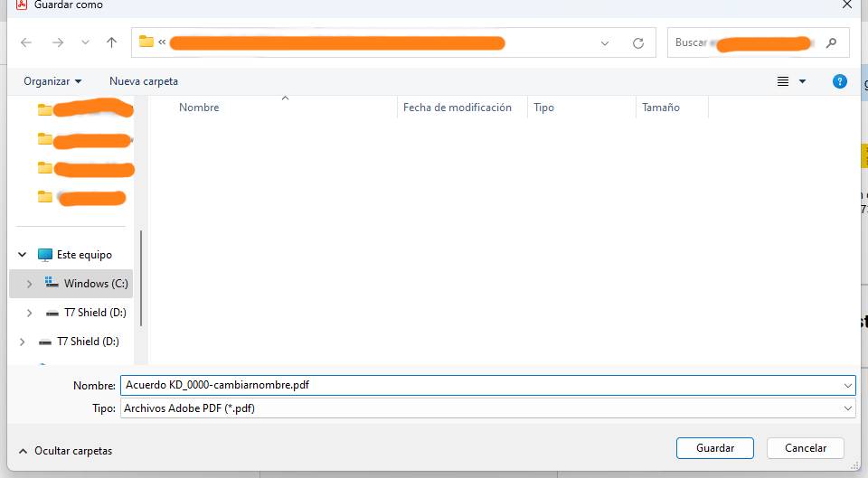Screen dimensions: 868x478
Task: Open the help question mark icon
Action: tap(839, 81)
